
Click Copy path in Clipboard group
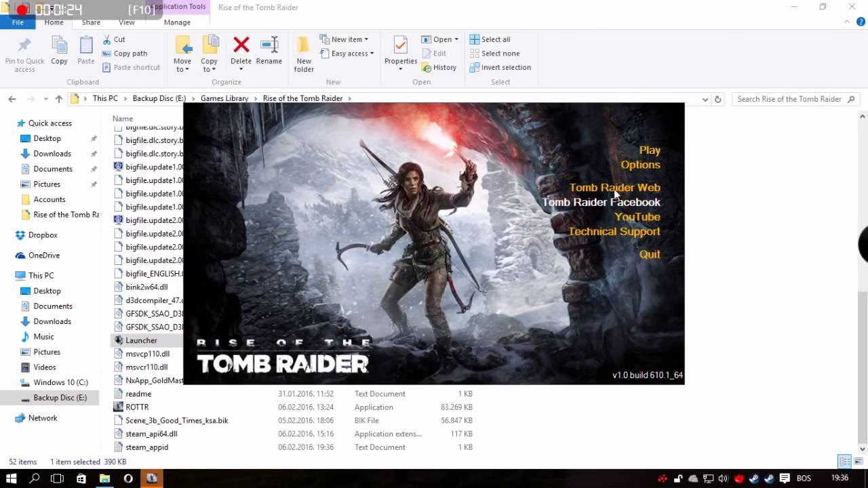125,54
